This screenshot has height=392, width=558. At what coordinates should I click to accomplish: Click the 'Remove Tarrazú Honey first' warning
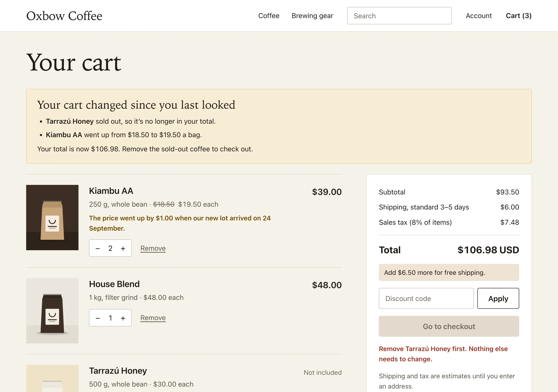443,354
